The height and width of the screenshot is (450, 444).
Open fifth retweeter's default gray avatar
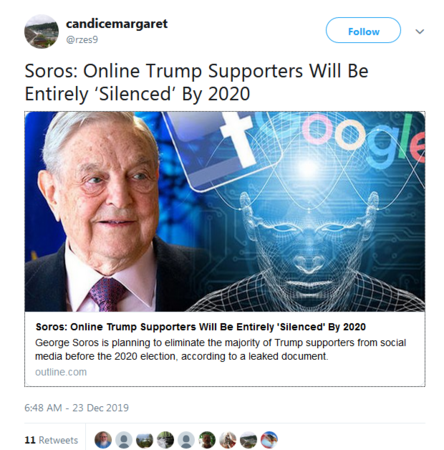[x=186, y=440]
